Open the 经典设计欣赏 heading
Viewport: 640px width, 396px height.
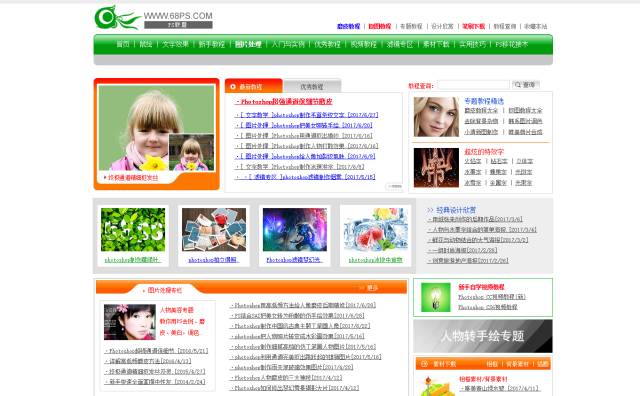456,210
